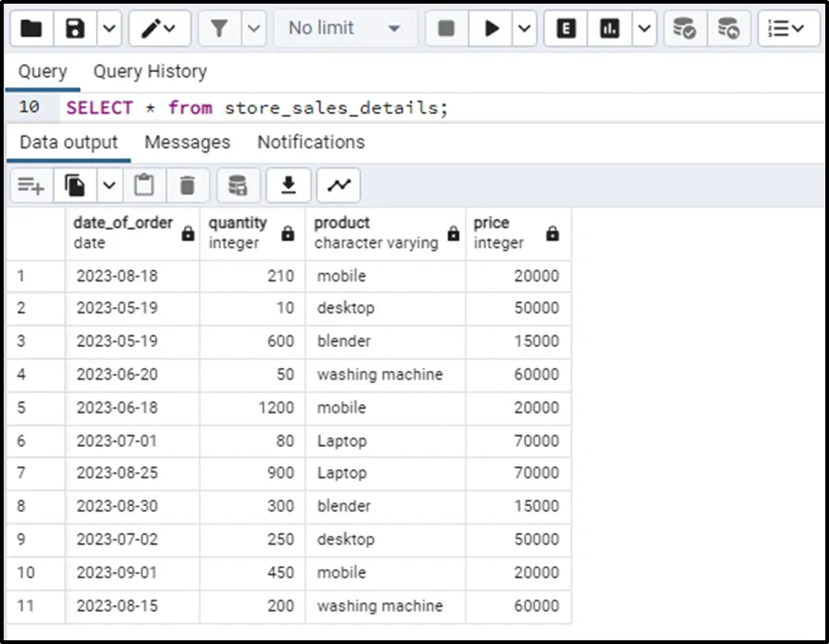
Task: Save data changes to database
Action: (x=238, y=186)
